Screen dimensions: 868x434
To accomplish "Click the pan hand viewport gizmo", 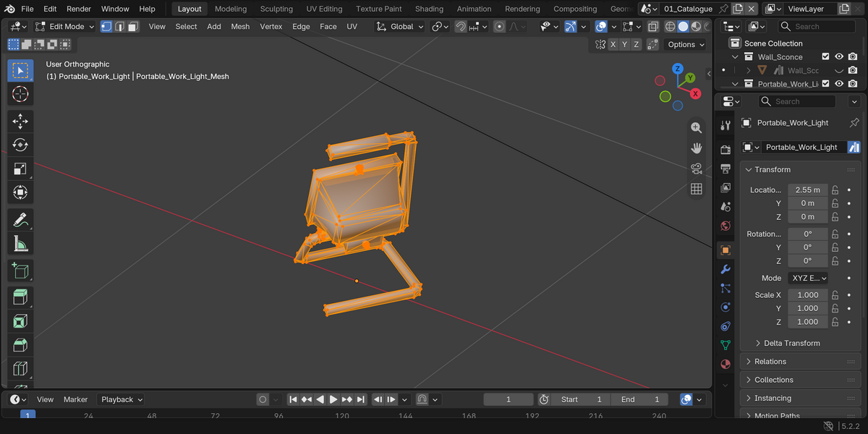I will 697,148.
